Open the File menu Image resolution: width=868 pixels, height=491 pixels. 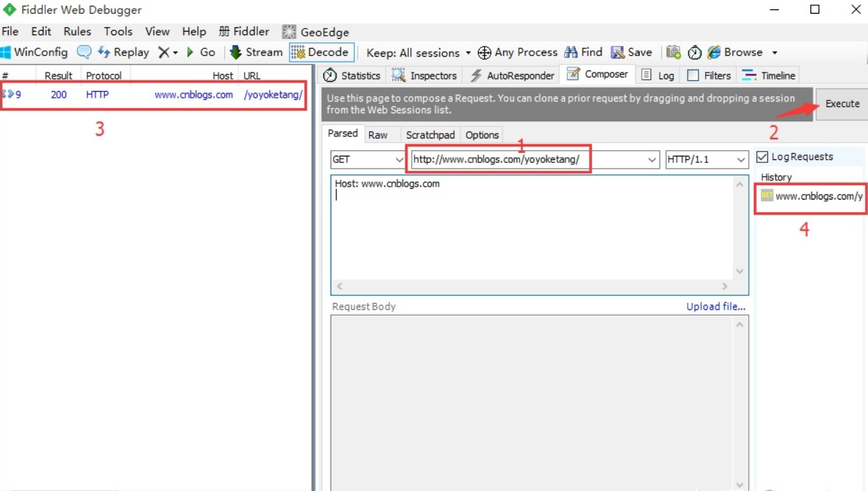pyautogui.click(x=10, y=32)
